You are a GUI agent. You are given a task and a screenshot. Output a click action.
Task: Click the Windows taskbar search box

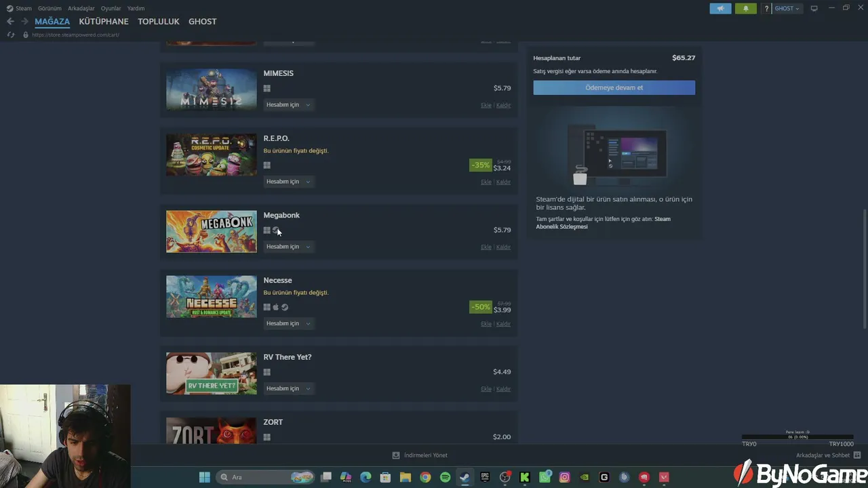tap(266, 477)
